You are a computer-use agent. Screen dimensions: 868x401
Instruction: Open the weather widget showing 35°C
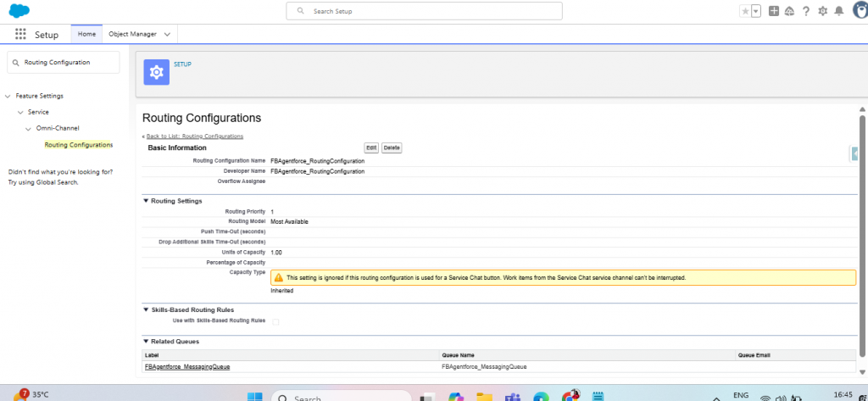pyautogui.click(x=31, y=394)
